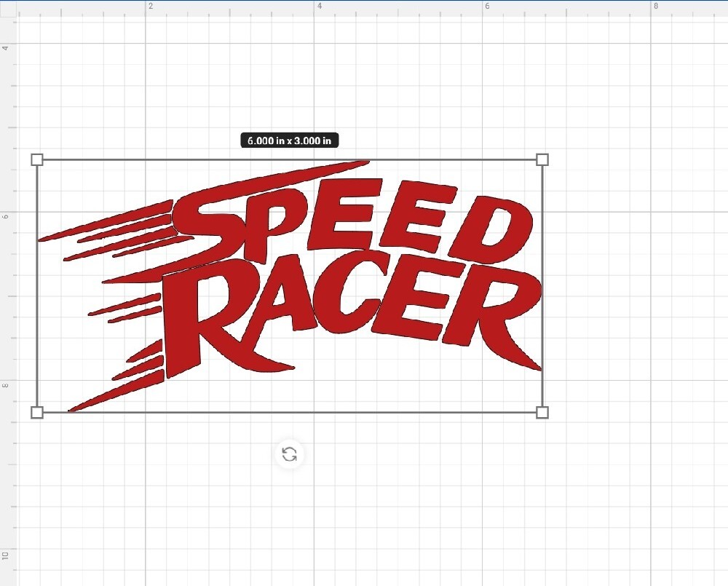The width and height of the screenshot is (728, 586).
Task: Click the selection handle above the letter D
Action: click(542, 159)
